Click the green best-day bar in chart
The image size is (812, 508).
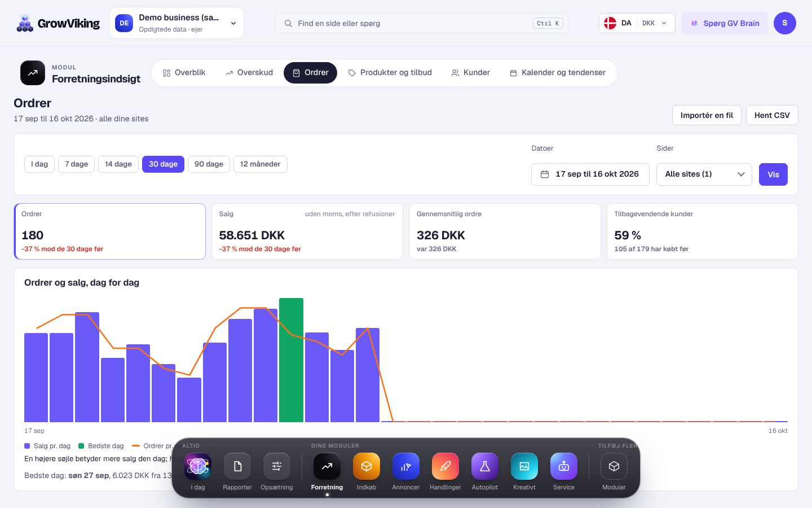click(292, 360)
